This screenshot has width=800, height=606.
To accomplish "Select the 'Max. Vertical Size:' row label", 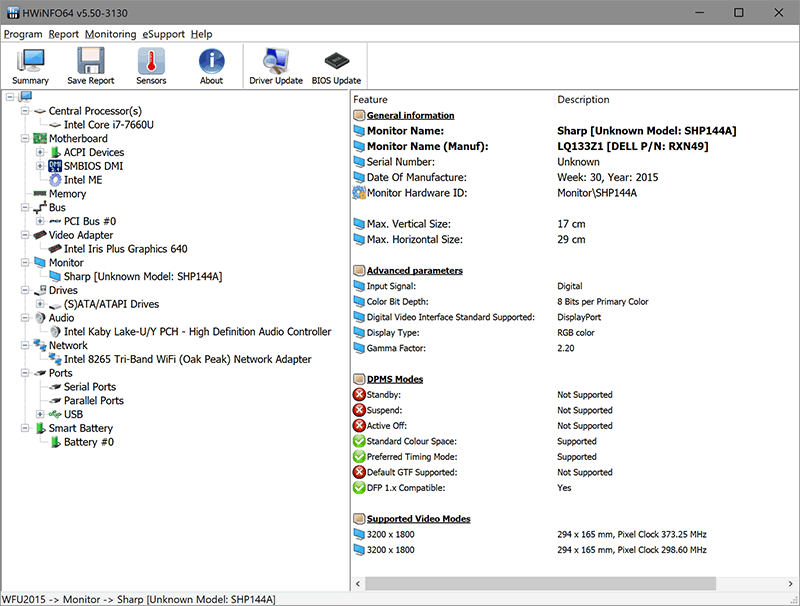I will [409, 224].
